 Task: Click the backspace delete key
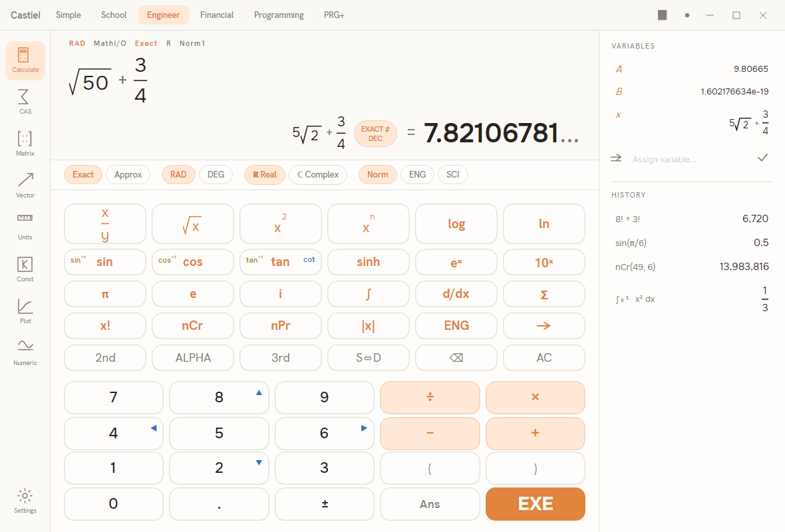tap(456, 358)
